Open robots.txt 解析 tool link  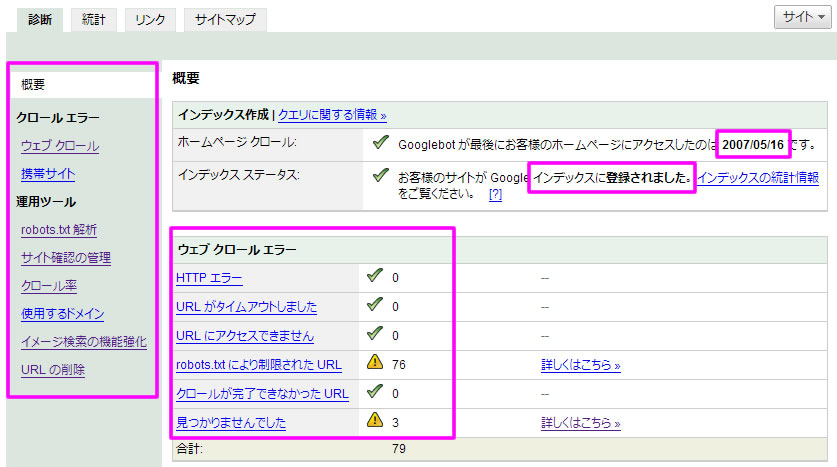(x=59, y=230)
